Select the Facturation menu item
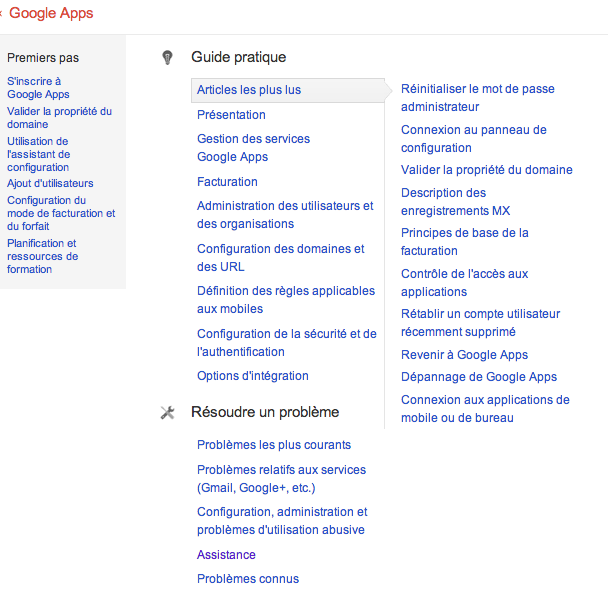 (x=227, y=182)
